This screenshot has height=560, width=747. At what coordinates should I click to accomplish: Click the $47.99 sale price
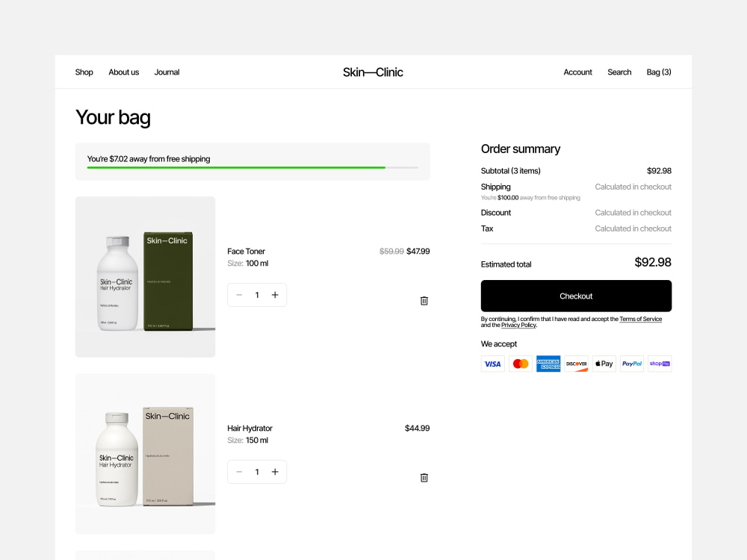pyautogui.click(x=418, y=251)
